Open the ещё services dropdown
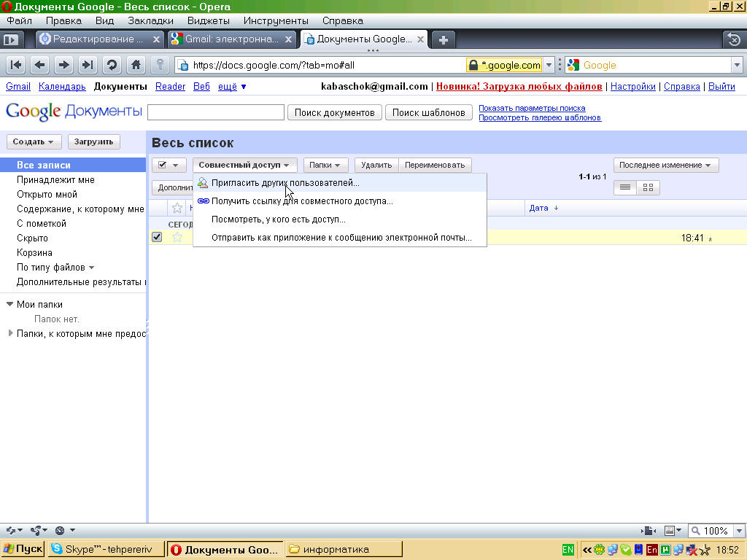The width and height of the screenshot is (747, 560). click(x=232, y=87)
